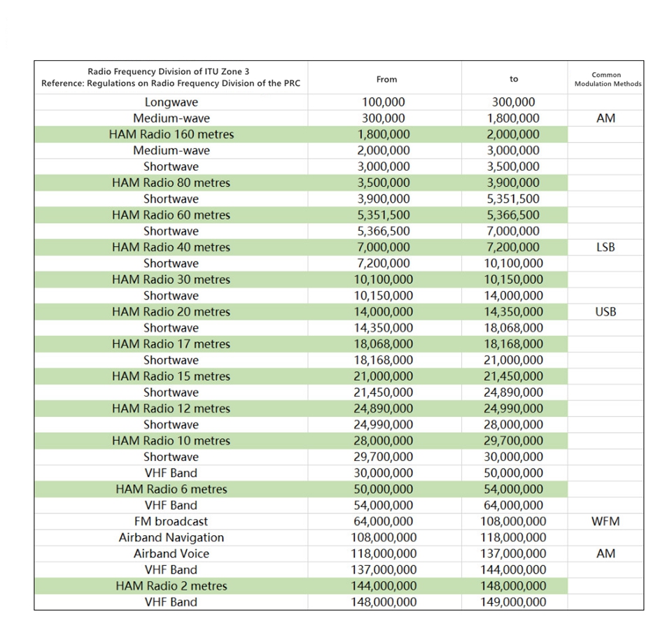Select 5,351,500 in the From column

(x=384, y=215)
